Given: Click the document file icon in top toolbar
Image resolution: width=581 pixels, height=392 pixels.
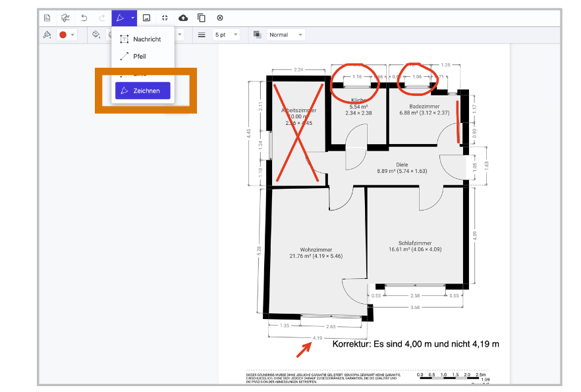Looking at the screenshot, I should [x=47, y=18].
